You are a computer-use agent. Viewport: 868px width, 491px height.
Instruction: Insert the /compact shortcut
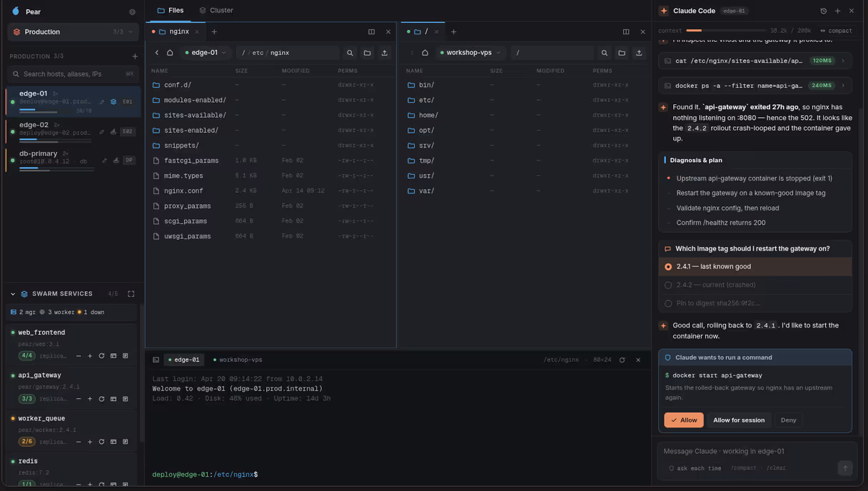coord(744,468)
